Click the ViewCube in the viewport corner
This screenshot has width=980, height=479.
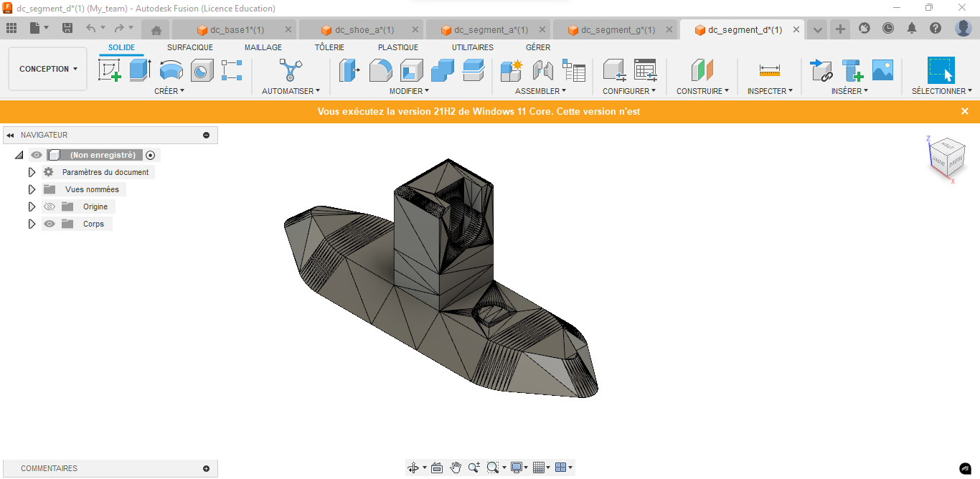(x=946, y=158)
